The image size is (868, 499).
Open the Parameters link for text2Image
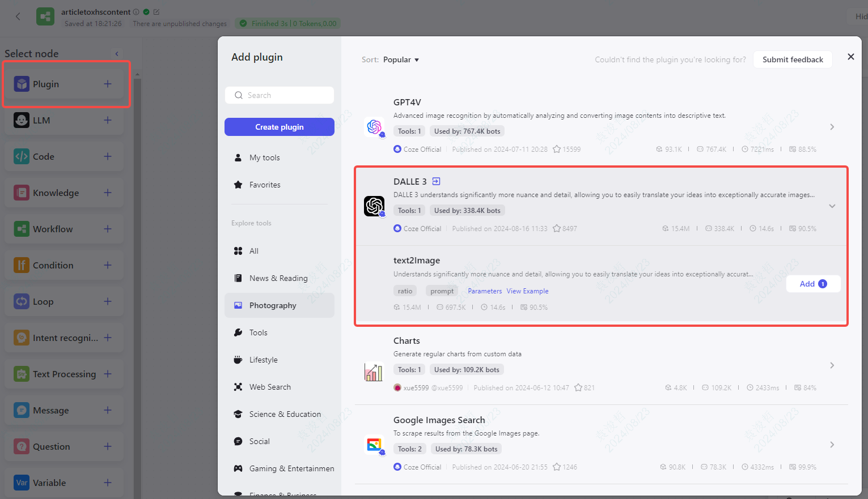[x=485, y=291]
